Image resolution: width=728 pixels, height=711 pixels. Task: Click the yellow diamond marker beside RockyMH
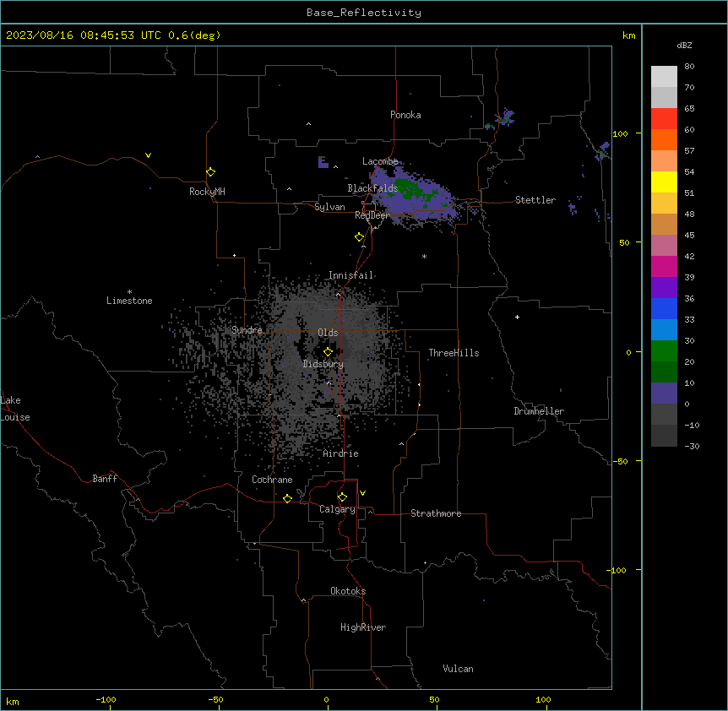tap(211, 172)
